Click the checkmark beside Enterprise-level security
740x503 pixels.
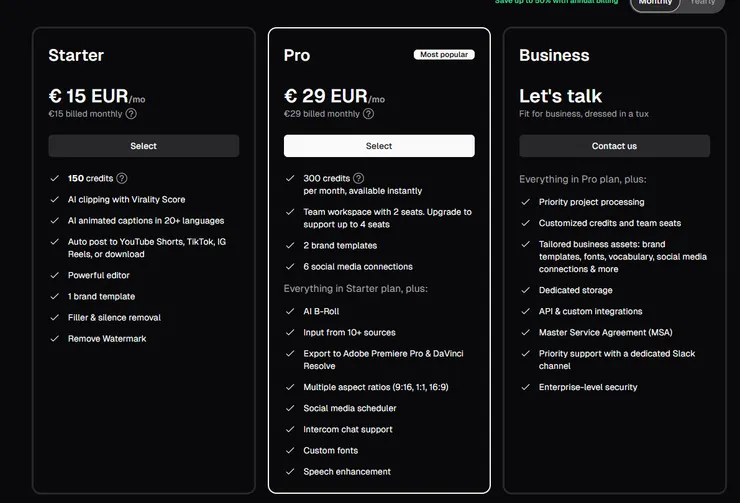525,387
